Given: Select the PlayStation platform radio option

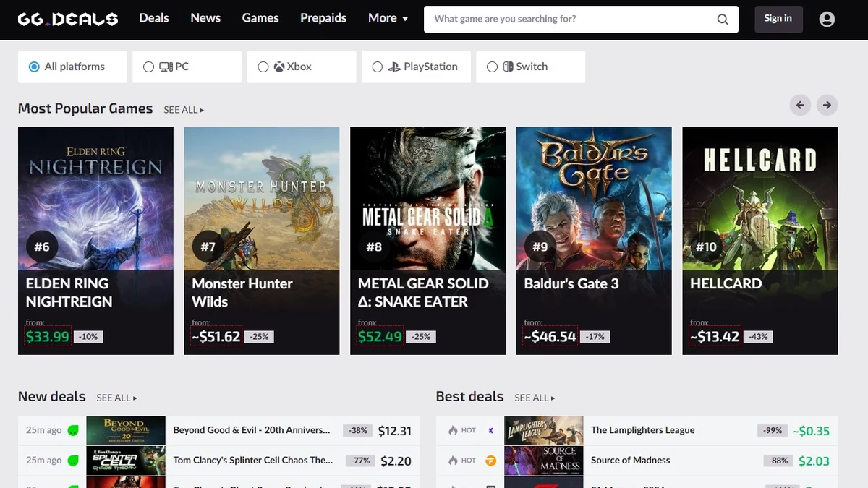Looking at the screenshot, I should [x=416, y=67].
